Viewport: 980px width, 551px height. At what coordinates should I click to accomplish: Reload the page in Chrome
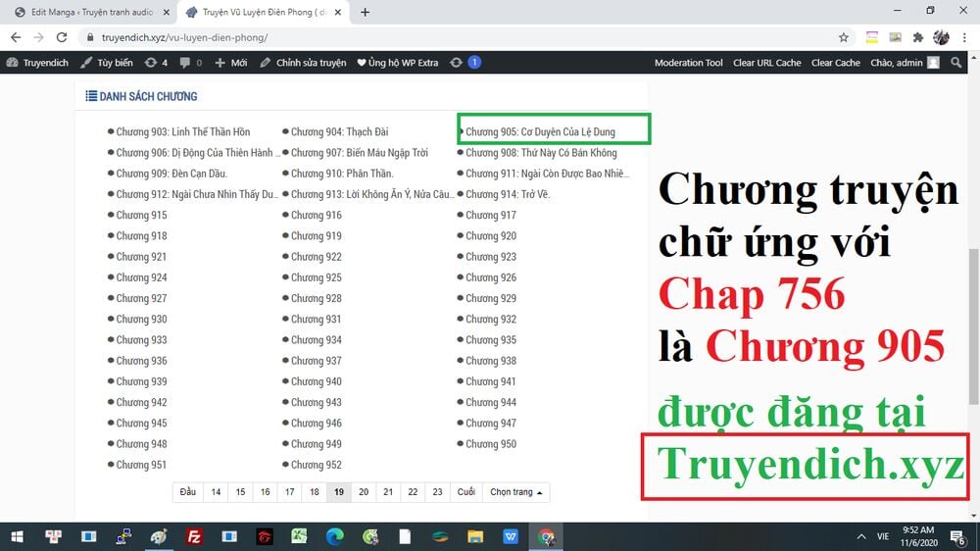[x=61, y=37]
